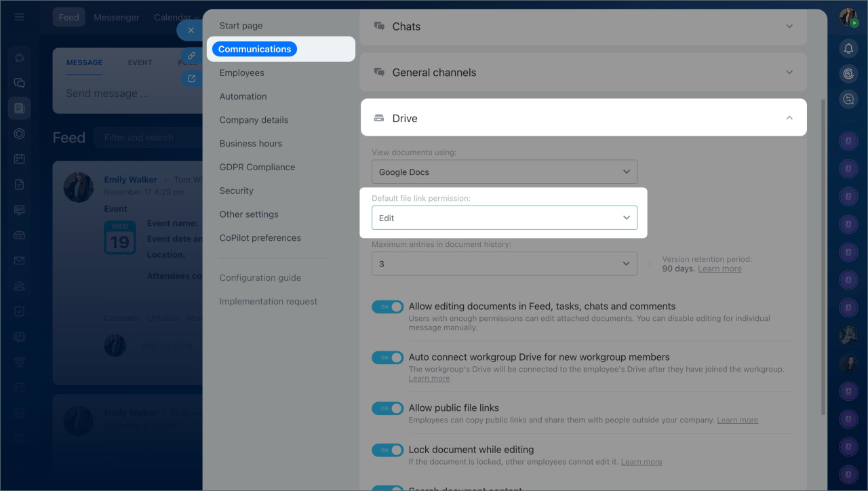
Task: Toggle Lock document while editing switch
Action: [x=387, y=450]
